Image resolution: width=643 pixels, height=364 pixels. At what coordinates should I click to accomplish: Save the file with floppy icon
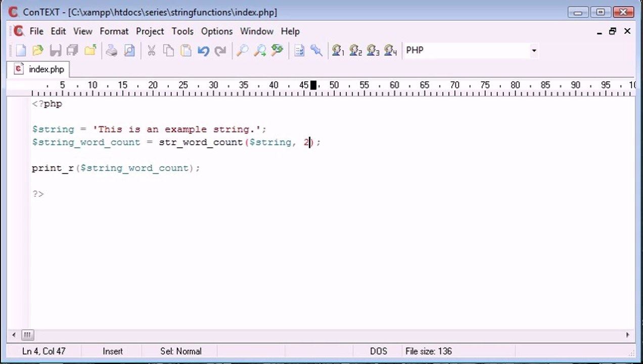[x=55, y=50]
